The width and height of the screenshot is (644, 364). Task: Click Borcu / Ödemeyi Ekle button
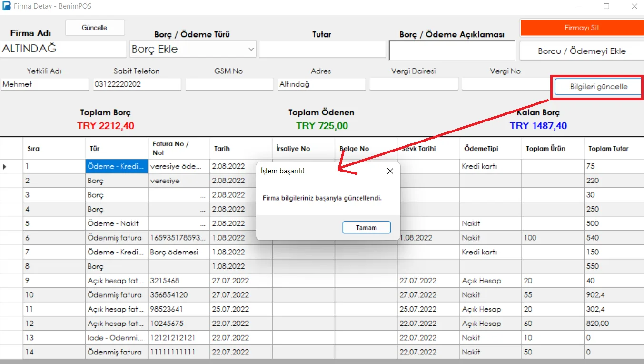[x=582, y=51]
